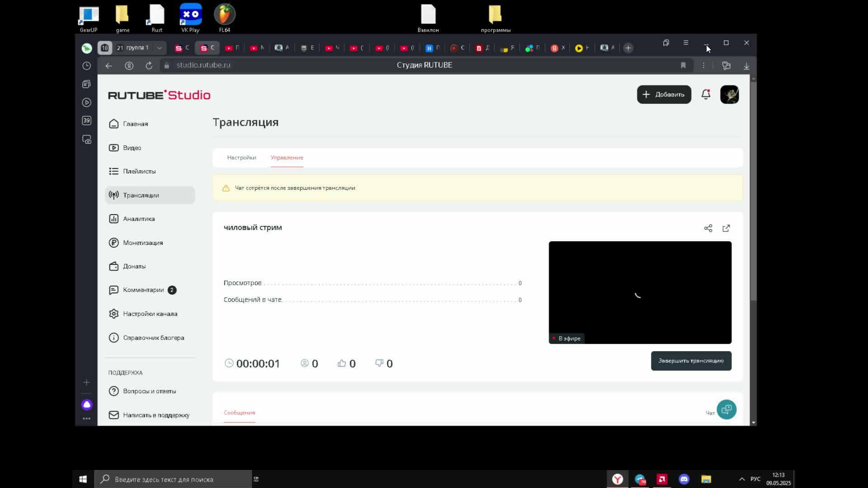Click the notifications bell icon
The width and height of the screenshot is (868, 488).
coord(706,94)
